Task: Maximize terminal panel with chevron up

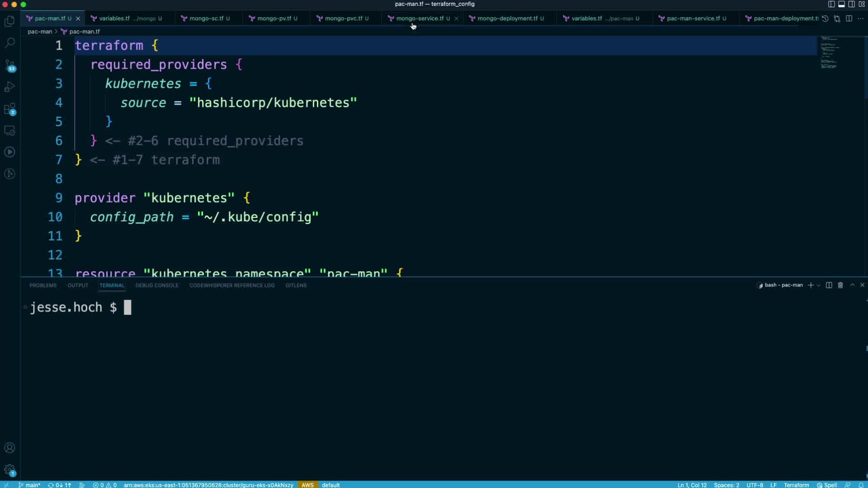Action: click(852, 285)
